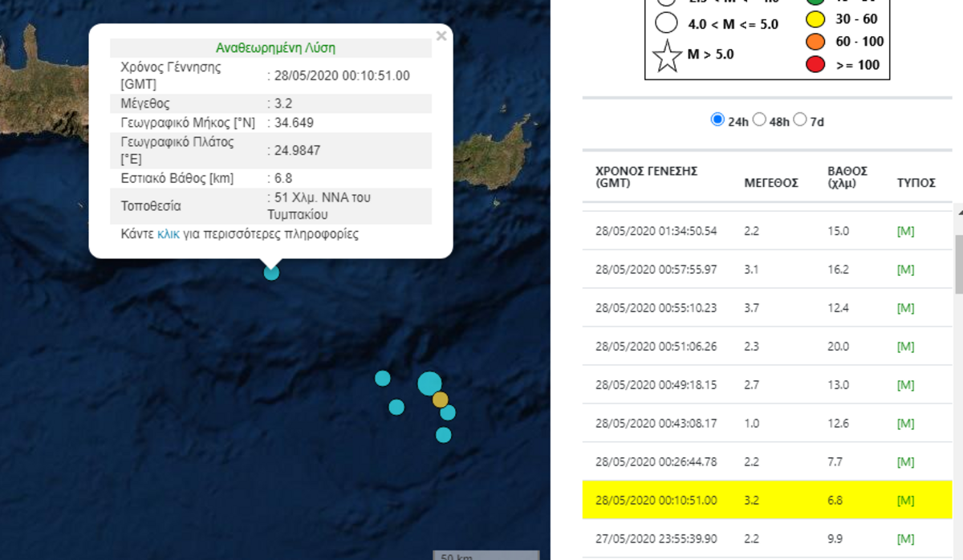Follow the κλικ link for more information

[x=169, y=234]
